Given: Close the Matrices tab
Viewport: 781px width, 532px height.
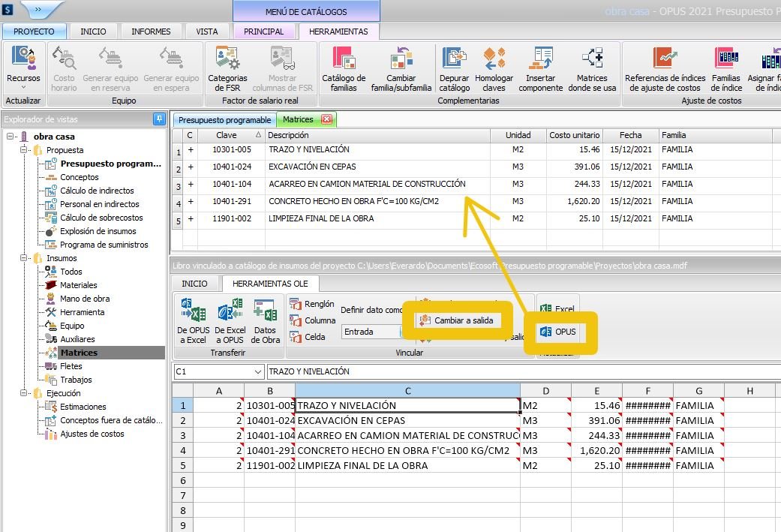Looking at the screenshot, I should click(326, 120).
